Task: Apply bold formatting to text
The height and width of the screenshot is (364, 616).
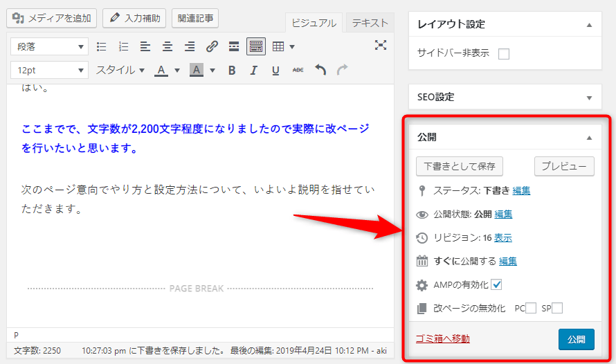Action: (232, 71)
